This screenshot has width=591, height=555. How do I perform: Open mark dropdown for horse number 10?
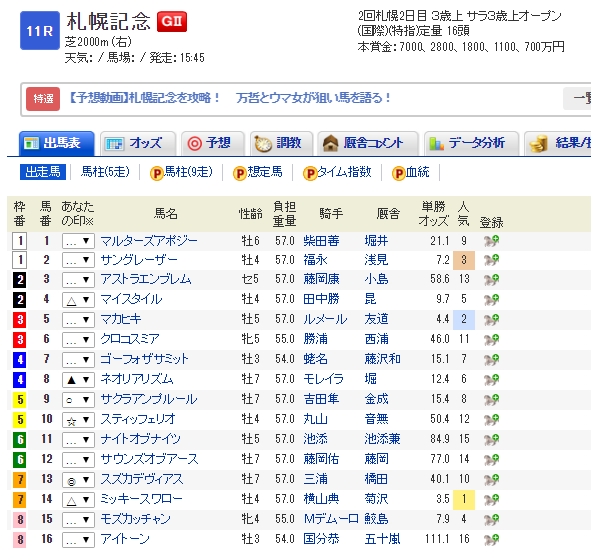[78, 420]
